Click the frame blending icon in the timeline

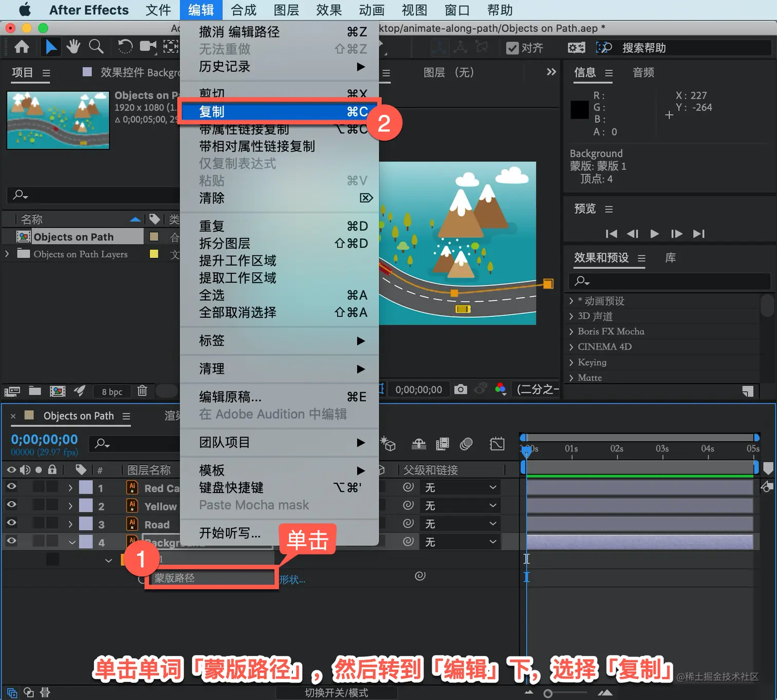click(x=442, y=444)
